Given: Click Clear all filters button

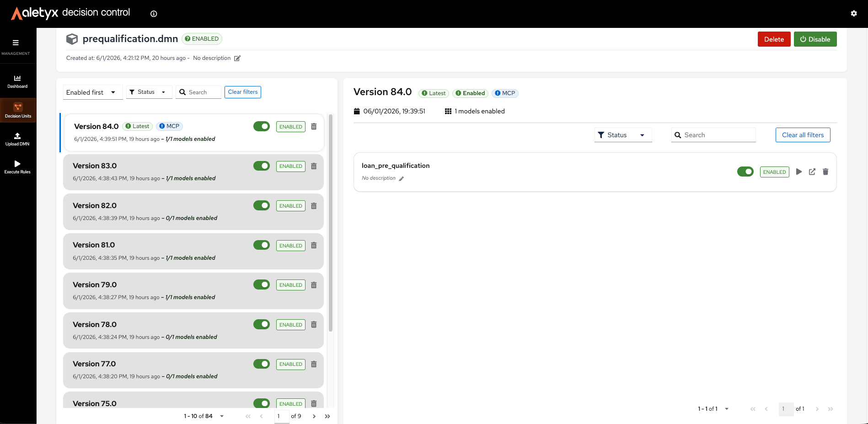Looking at the screenshot, I should (803, 135).
